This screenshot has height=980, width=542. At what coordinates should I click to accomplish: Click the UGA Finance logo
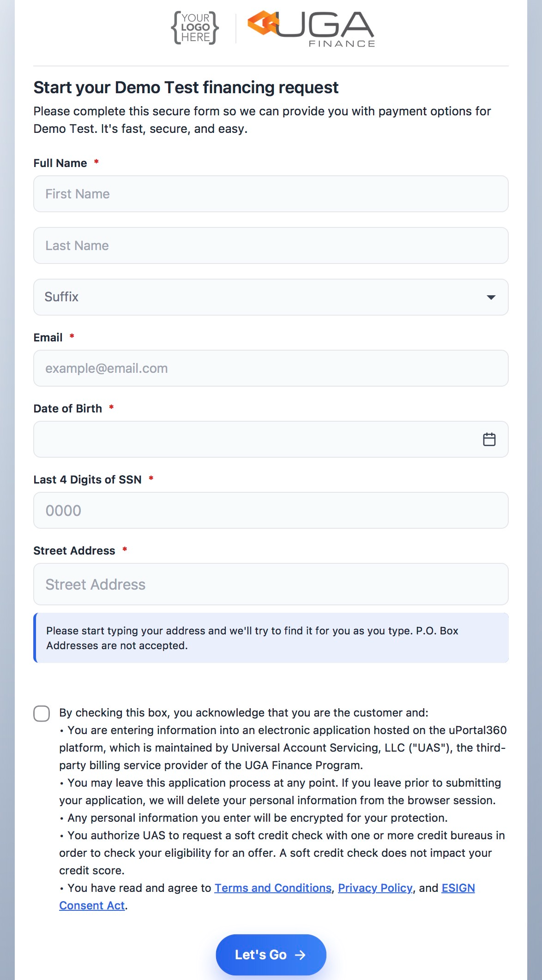311,29
